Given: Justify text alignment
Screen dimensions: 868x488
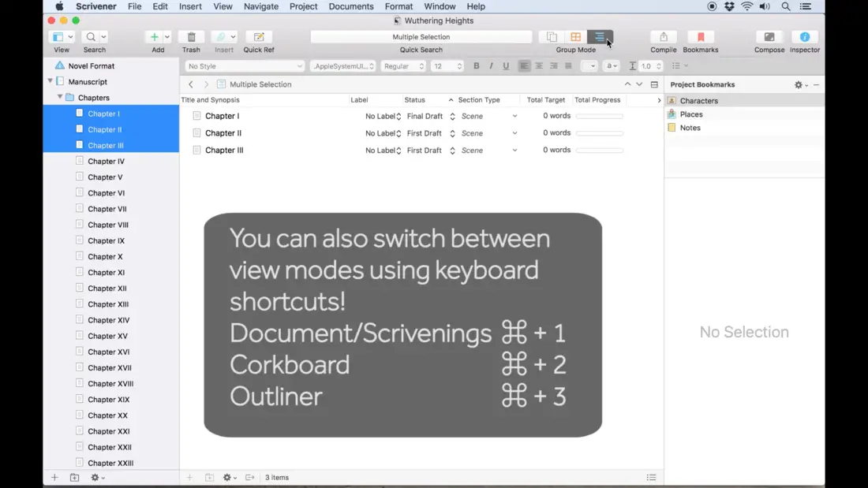Looking at the screenshot, I should click(x=568, y=66).
